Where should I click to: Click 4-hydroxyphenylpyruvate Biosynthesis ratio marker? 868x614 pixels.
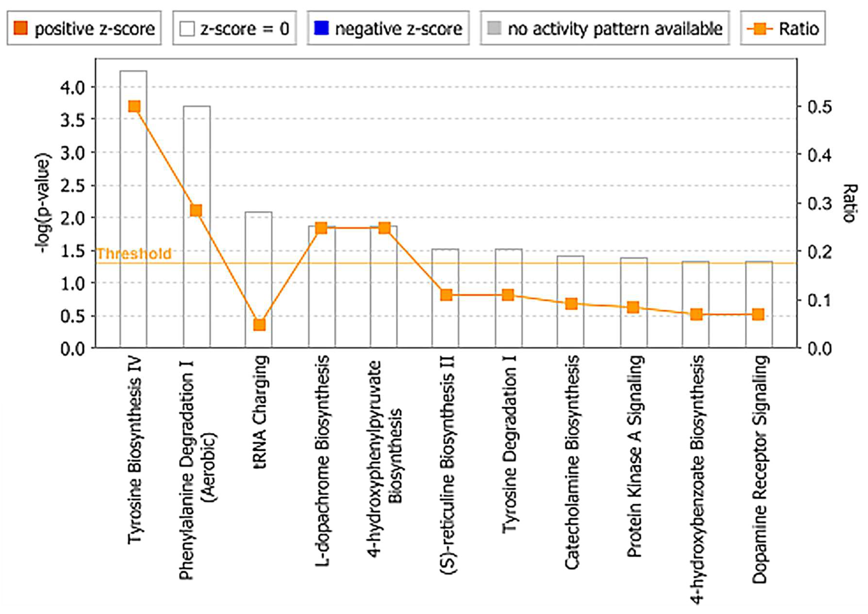(x=384, y=228)
